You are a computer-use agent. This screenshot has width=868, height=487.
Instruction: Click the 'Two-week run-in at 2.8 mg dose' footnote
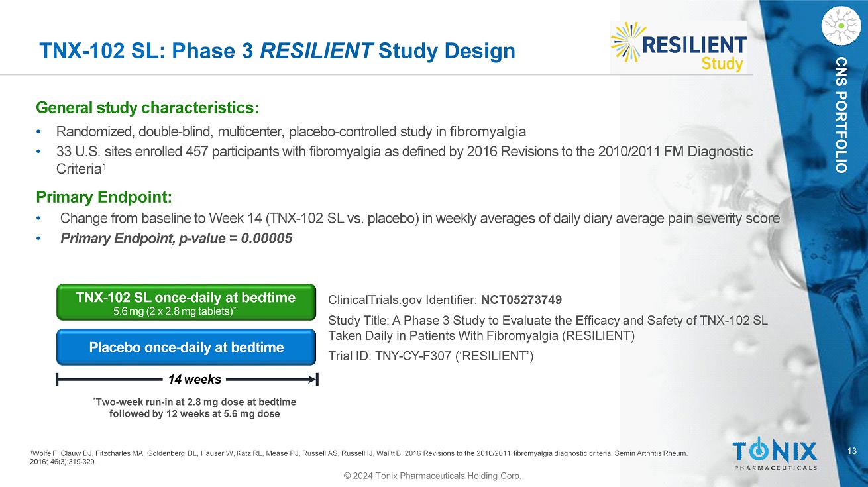pyautogui.click(x=194, y=407)
